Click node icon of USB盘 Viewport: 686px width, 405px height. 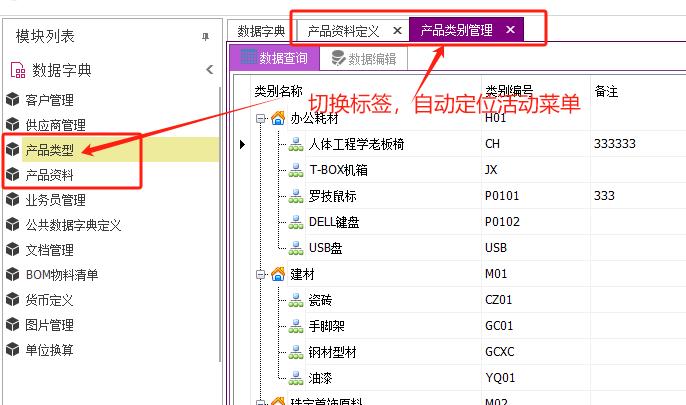[296, 248]
